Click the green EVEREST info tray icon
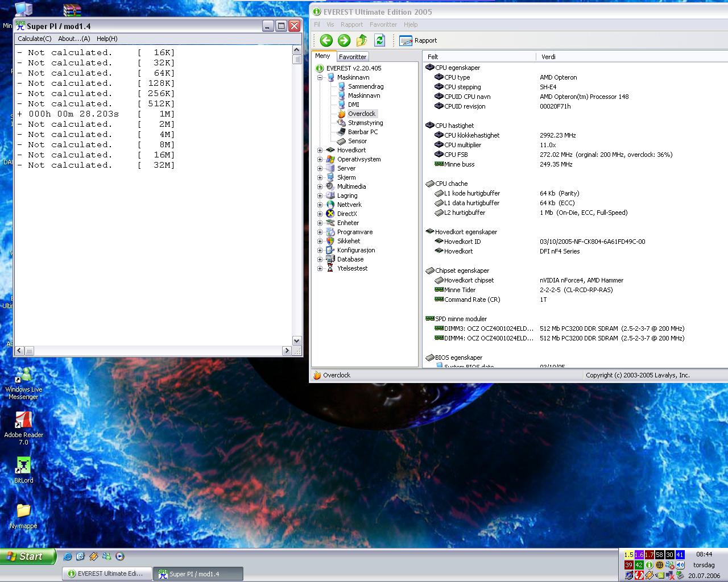The image size is (728, 582). click(x=649, y=565)
